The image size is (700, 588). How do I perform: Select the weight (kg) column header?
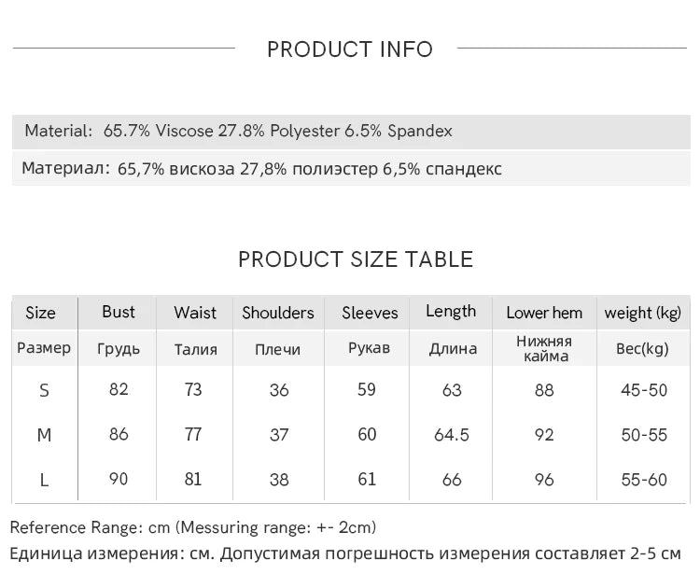click(x=643, y=313)
